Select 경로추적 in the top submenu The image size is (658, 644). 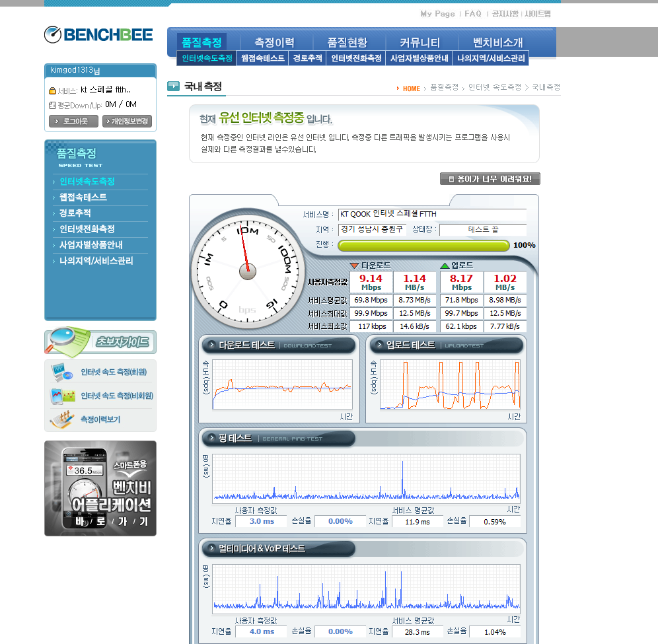point(308,58)
